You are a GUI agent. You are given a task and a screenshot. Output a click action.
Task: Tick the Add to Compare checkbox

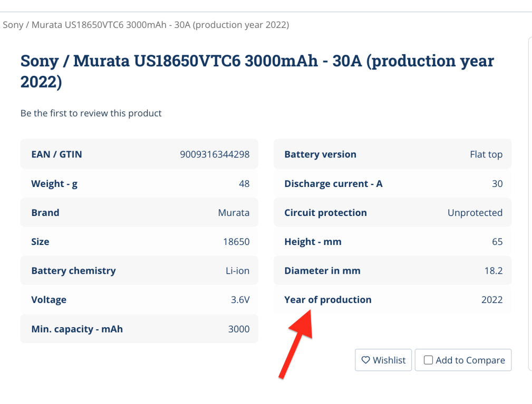click(428, 360)
